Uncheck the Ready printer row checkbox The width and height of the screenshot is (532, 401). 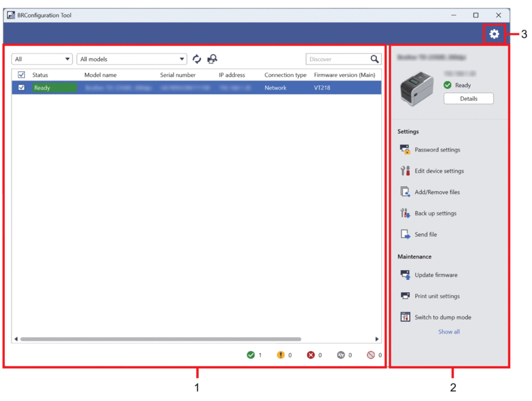tap(21, 88)
